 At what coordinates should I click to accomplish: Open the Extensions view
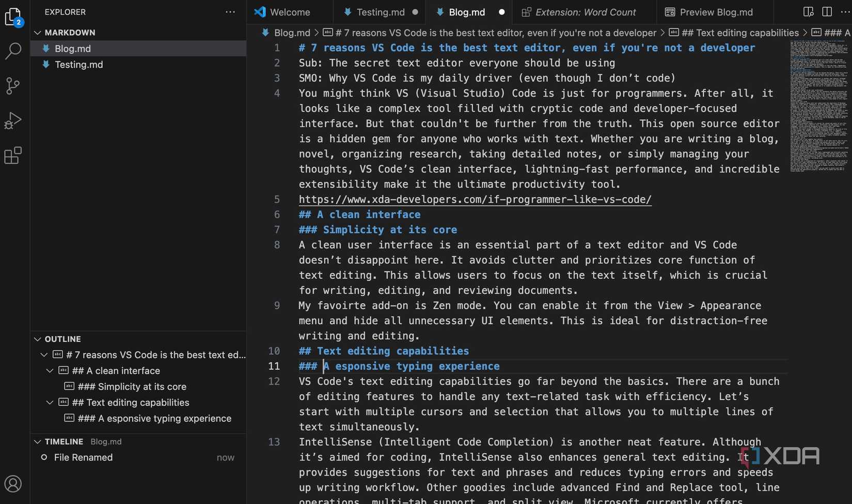[13, 155]
